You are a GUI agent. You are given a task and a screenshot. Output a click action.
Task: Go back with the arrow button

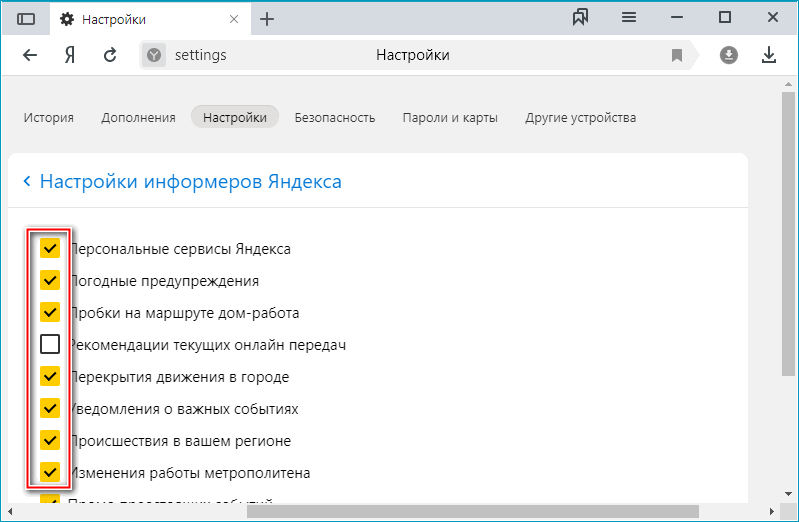[x=30, y=55]
